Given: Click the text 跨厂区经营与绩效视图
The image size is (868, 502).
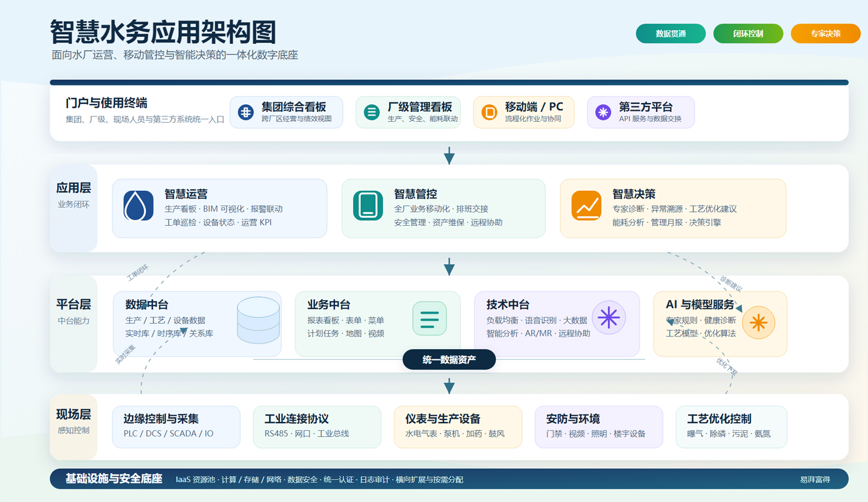Looking at the screenshot, I should click(296, 119).
